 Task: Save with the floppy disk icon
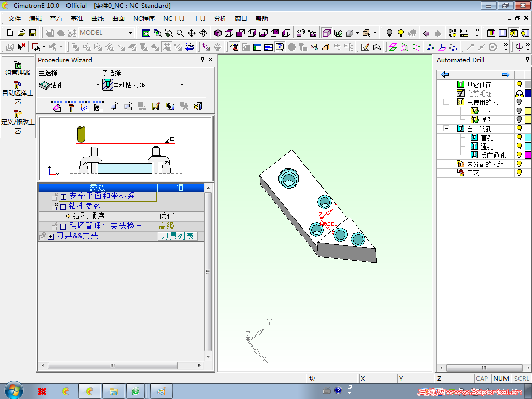[x=33, y=33]
